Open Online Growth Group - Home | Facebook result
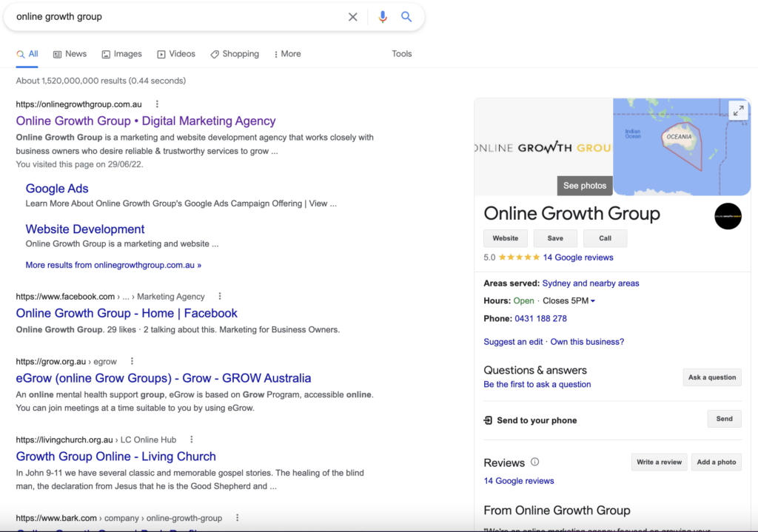 (x=127, y=313)
